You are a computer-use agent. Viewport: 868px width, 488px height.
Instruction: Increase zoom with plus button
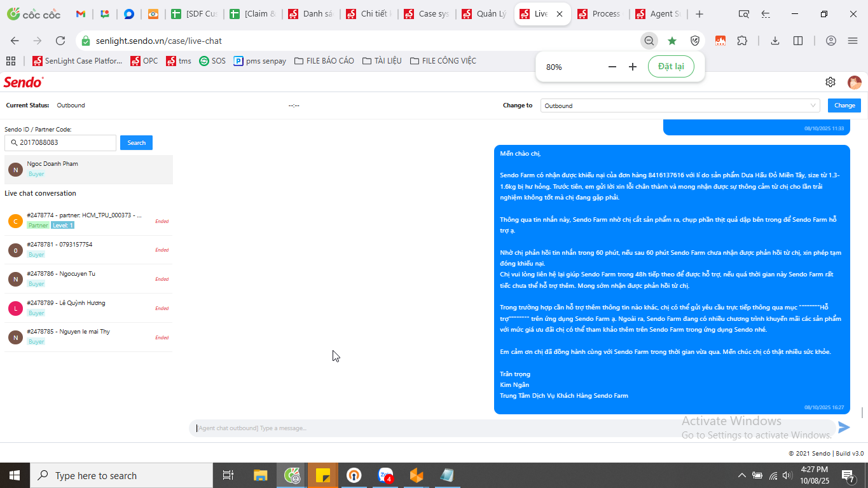633,67
